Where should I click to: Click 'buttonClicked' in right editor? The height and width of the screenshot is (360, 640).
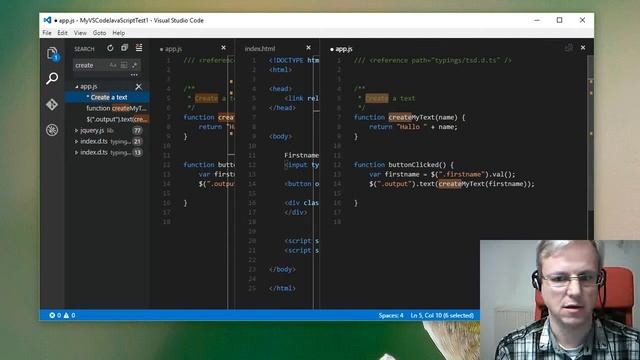coord(413,164)
